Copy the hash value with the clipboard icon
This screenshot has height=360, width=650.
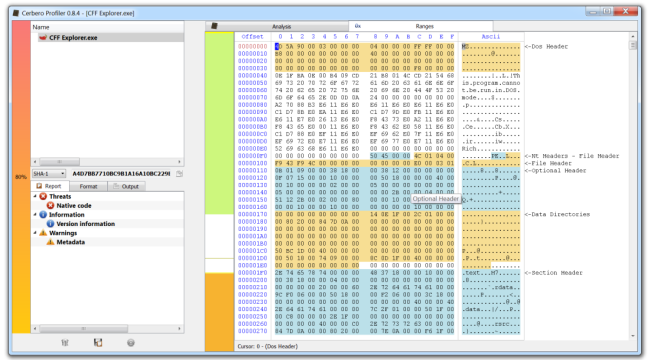click(179, 174)
